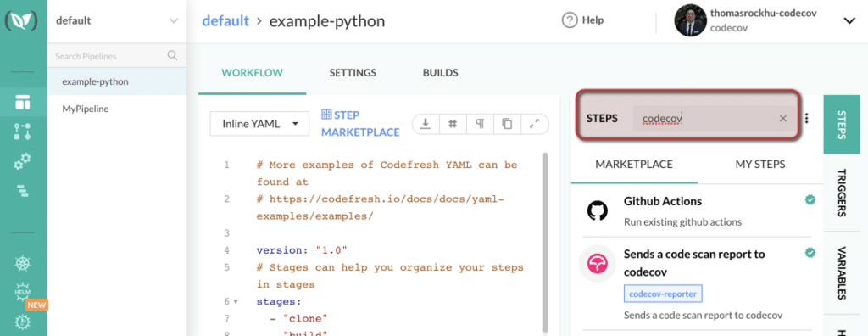Open the Helm icon in sidebar
The image size is (868, 336).
[x=23, y=292]
